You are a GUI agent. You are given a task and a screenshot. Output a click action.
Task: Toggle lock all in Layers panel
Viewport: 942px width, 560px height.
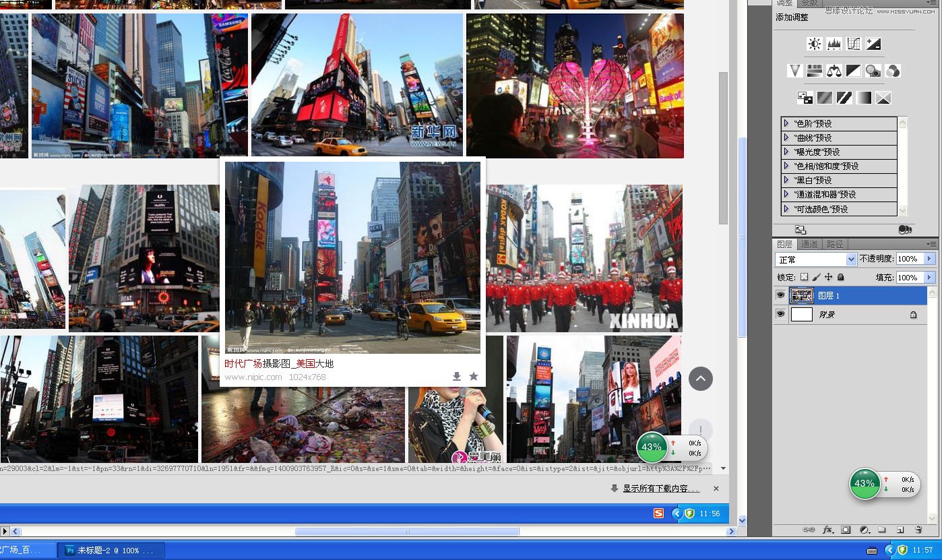point(841,277)
